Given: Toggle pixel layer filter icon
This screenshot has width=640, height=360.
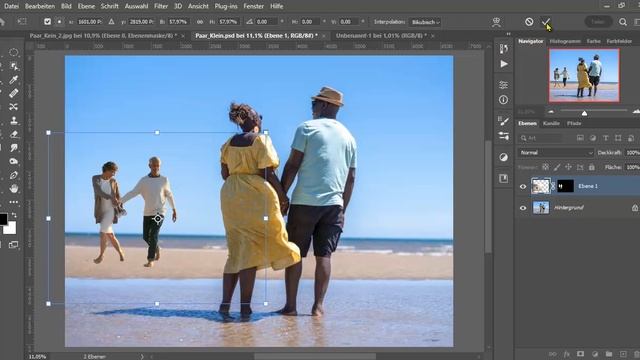Looking at the screenshot, I should coord(580,138).
